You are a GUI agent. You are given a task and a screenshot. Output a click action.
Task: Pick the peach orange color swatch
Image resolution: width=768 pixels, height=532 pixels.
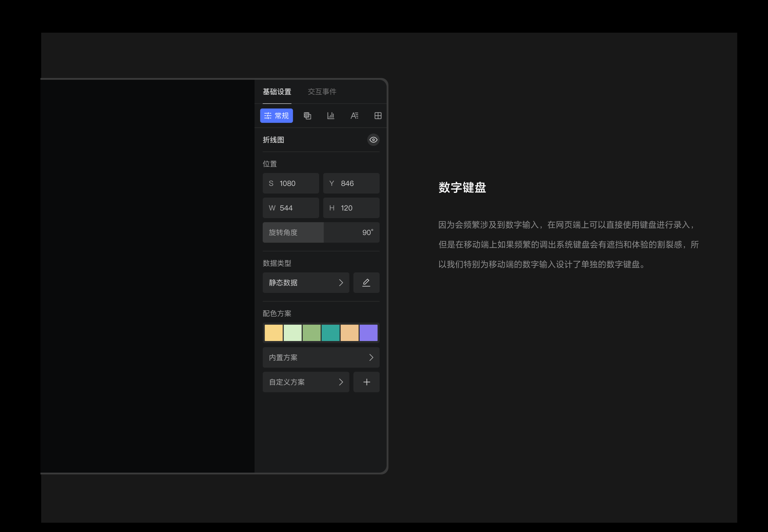coord(349,333)
